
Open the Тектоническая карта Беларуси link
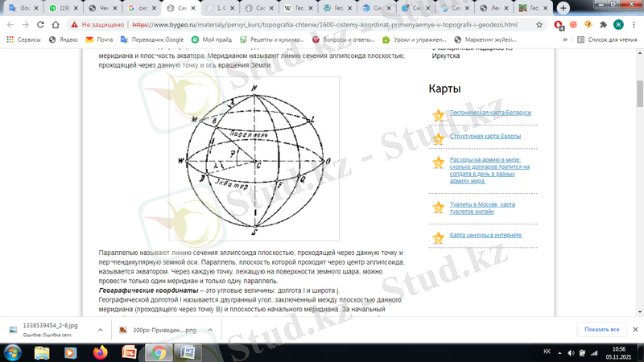coord(490,113)
